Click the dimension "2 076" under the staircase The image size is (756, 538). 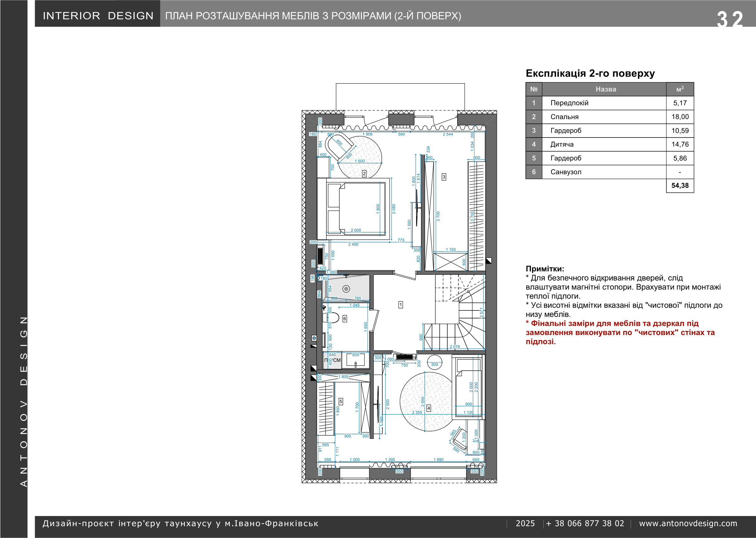tap(455, 347)
